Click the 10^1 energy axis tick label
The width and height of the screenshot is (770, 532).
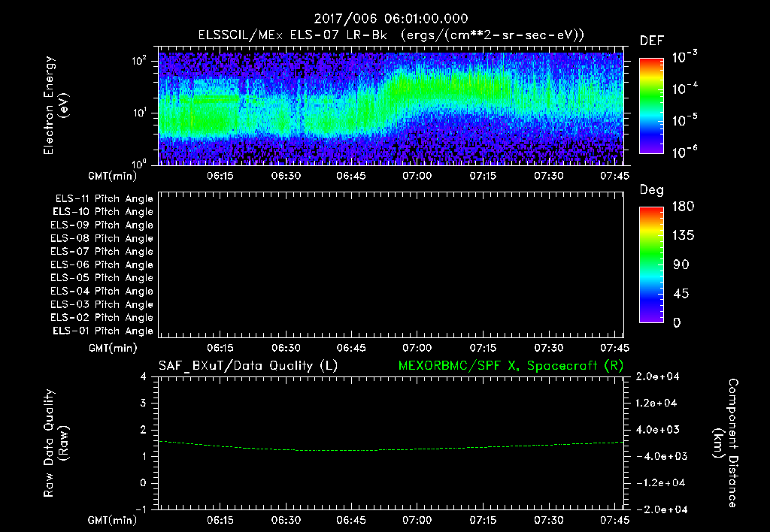(x=139, y=113)
